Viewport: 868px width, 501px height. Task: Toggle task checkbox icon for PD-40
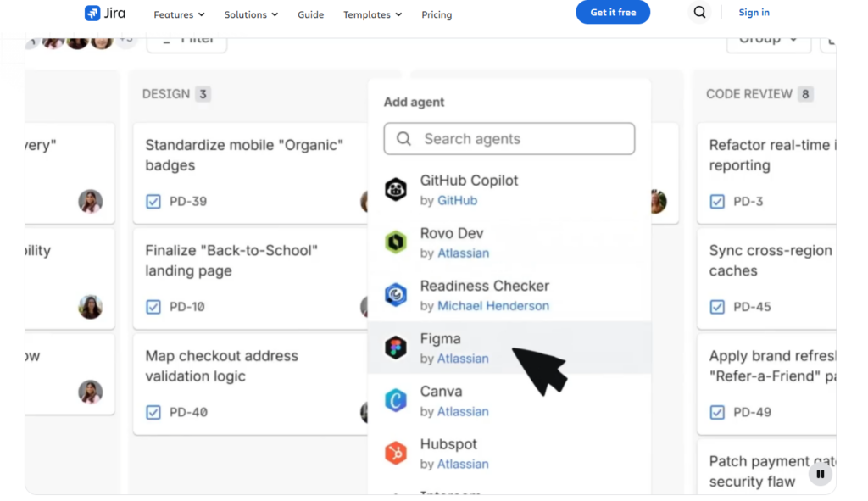click(x=153, y=413)
